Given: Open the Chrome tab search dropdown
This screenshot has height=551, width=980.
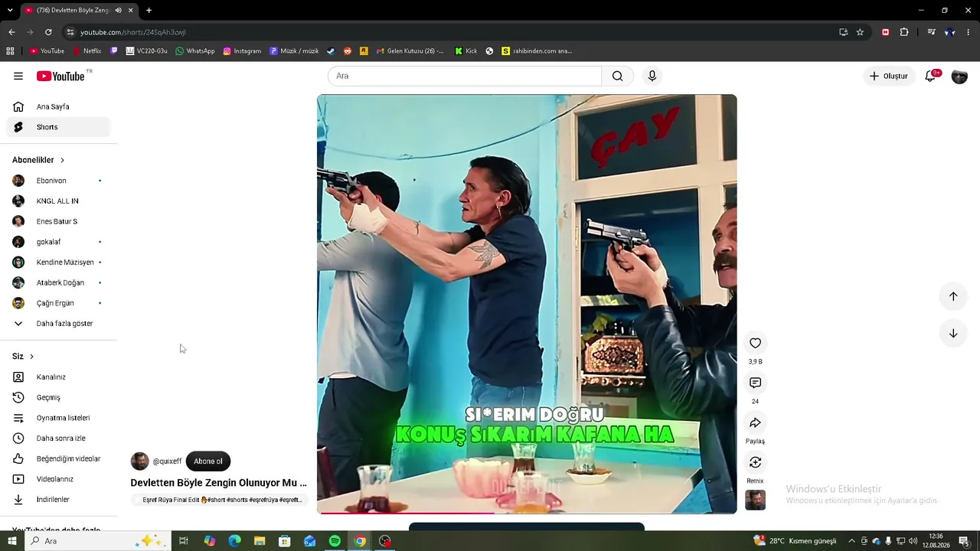Looking at the screenshot, I should (10, 10).
